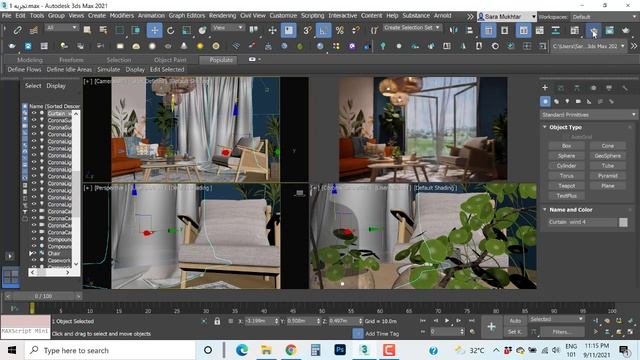Switch to Object Paint ribbon tab
The width and height of the screenshot is (640, 360).
pyautogui.click(x=170, y=60)
